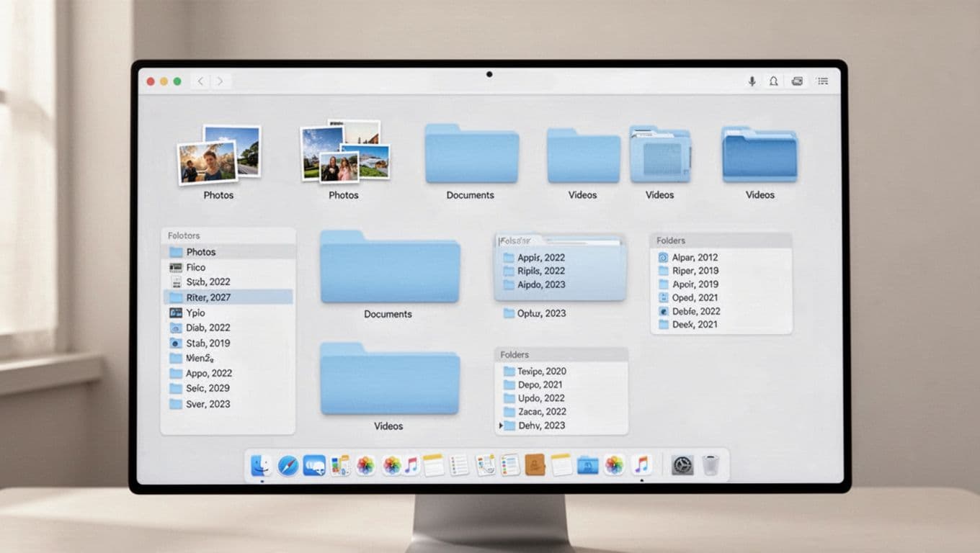
Task: Open notifications via the bell icon
Action: (773, 81)
